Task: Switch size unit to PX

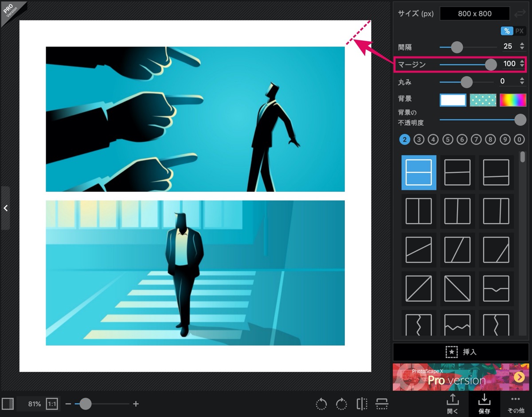Action: (520, 31)
